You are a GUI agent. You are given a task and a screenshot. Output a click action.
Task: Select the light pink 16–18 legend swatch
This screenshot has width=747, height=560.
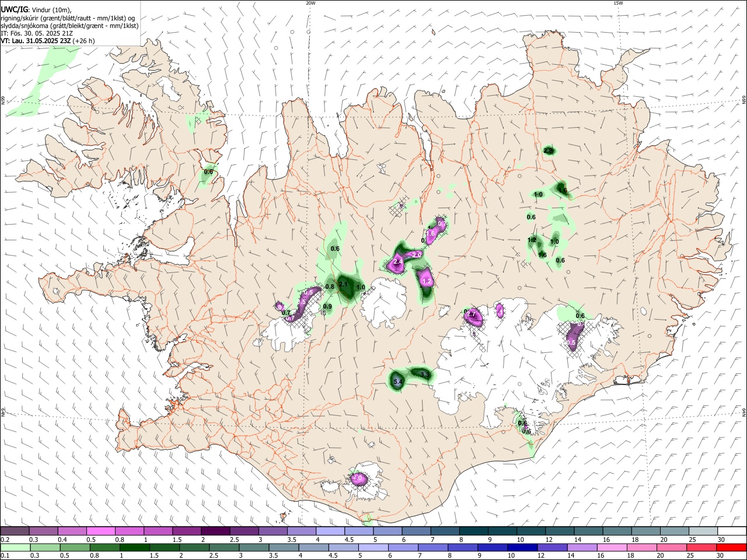pyautogui.click(x=612, y=548)
